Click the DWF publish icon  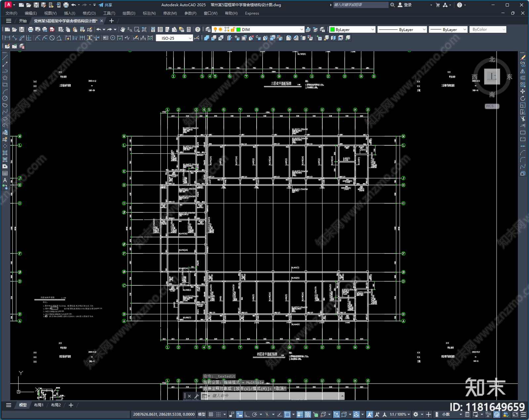52,29
